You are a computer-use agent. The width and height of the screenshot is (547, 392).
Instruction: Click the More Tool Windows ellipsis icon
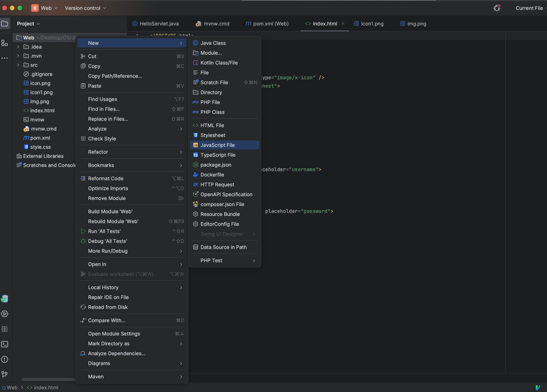point(5,58)
